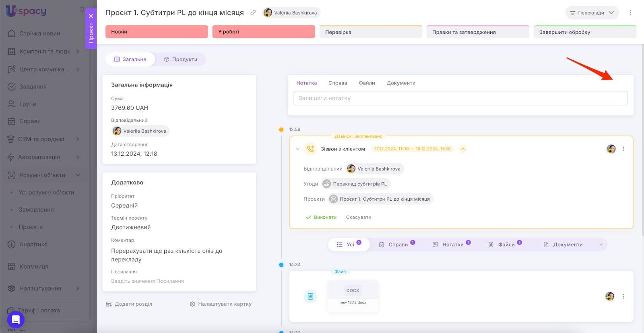Click Скасувати on the call card
The width and height of the screenshot is (644, 333).
(x=359, y=217)
